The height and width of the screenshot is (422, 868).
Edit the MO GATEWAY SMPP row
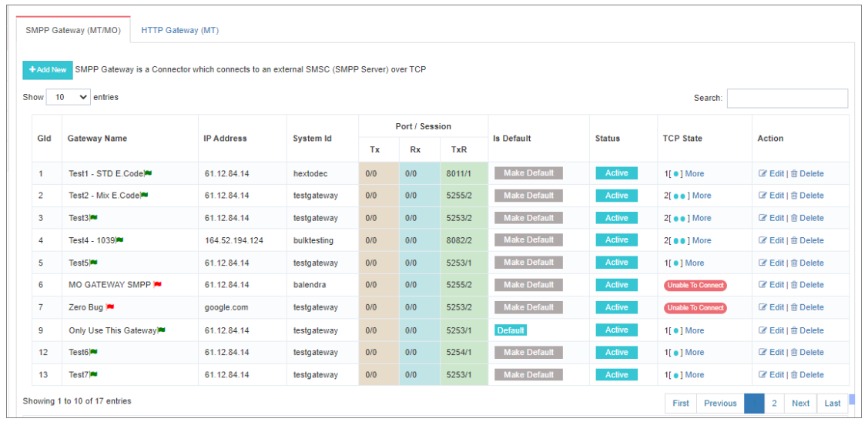[x=771, y=285]
